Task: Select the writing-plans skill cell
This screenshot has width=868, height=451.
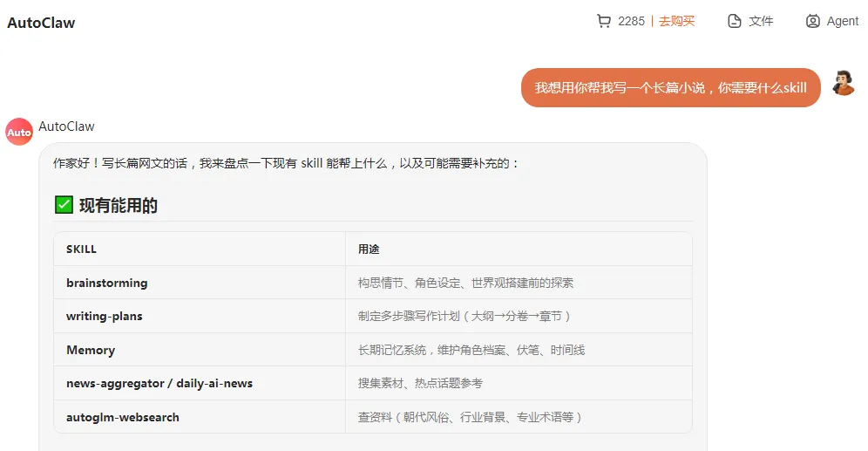Action: click(200, 316)
